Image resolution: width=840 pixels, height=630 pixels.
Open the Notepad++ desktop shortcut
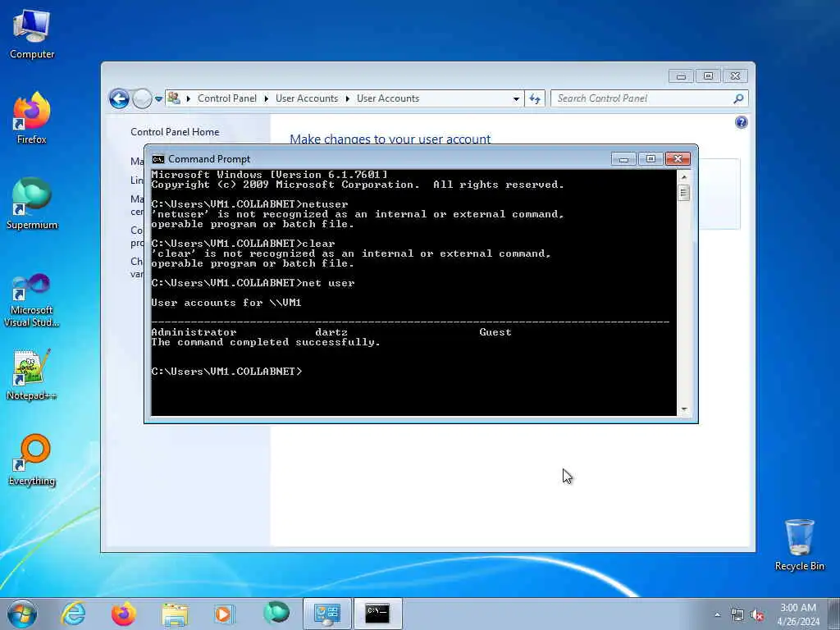coord(32,375)
